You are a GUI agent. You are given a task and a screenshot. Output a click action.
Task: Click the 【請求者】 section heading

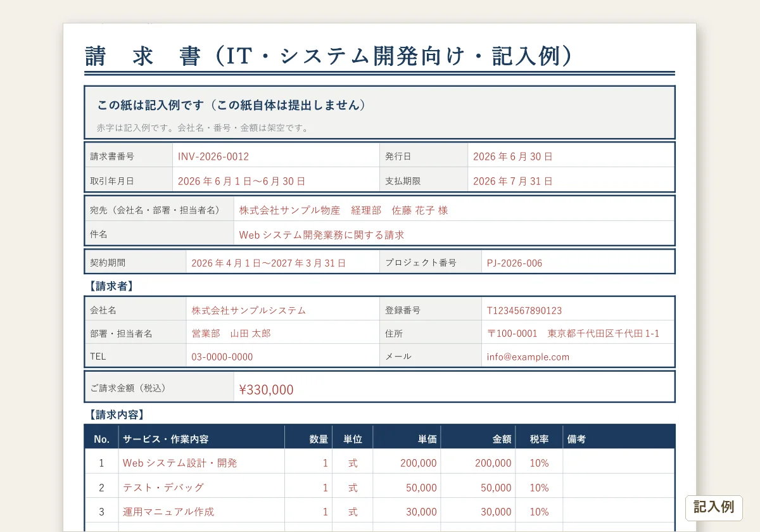110,286
